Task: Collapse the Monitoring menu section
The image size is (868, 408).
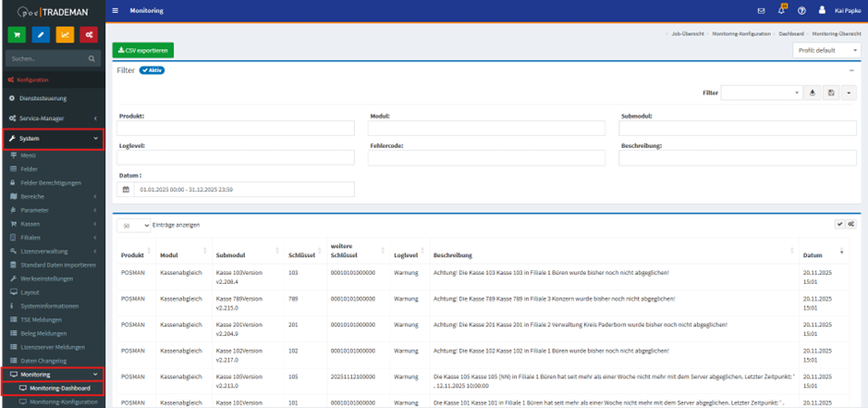Action: coord(53,375)
